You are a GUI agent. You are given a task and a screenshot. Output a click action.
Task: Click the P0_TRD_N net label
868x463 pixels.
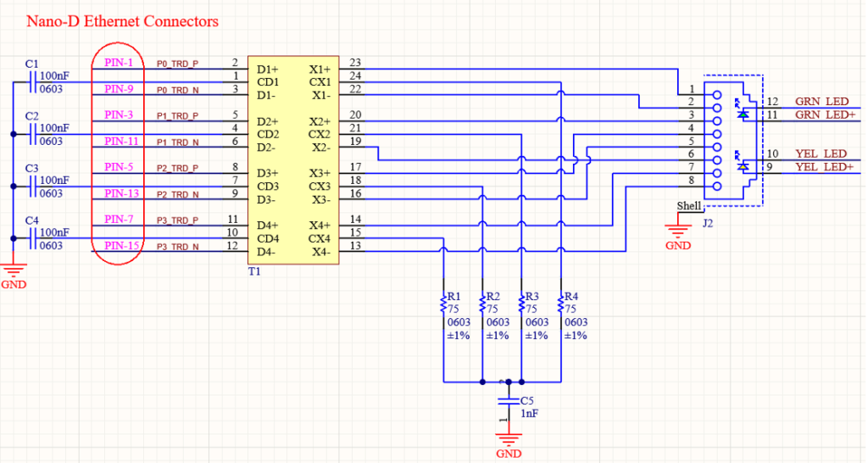pos(177,90)
